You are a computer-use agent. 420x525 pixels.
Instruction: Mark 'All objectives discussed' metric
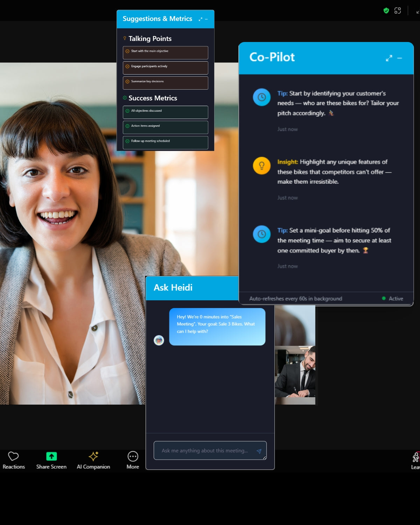click(127, 111)
